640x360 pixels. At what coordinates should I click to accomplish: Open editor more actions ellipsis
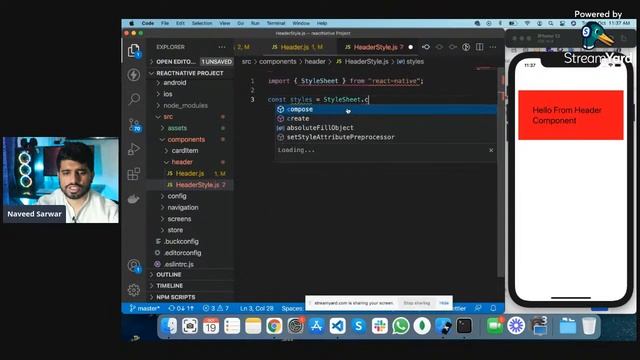click(x=493, y=47)
